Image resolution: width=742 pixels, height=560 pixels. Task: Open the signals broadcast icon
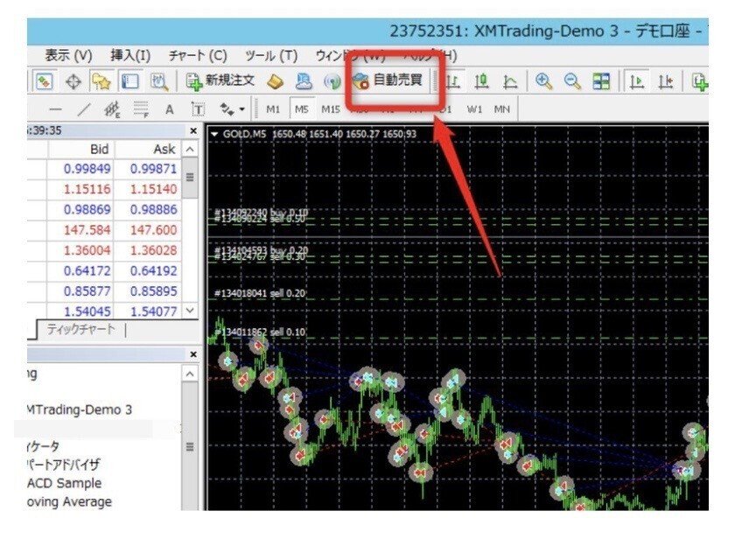pos(332,82)
